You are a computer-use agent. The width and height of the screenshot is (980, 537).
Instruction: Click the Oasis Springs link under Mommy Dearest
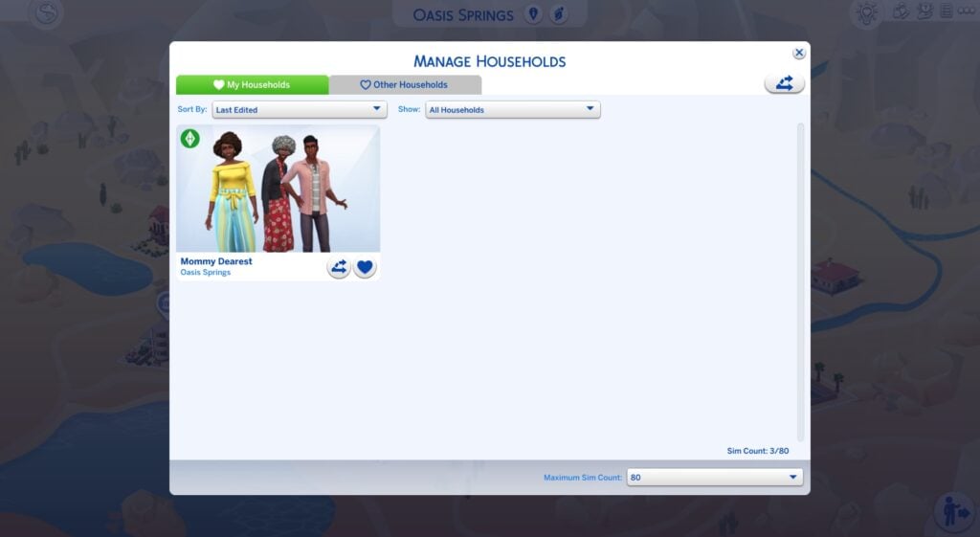click(x=206, y=273)
